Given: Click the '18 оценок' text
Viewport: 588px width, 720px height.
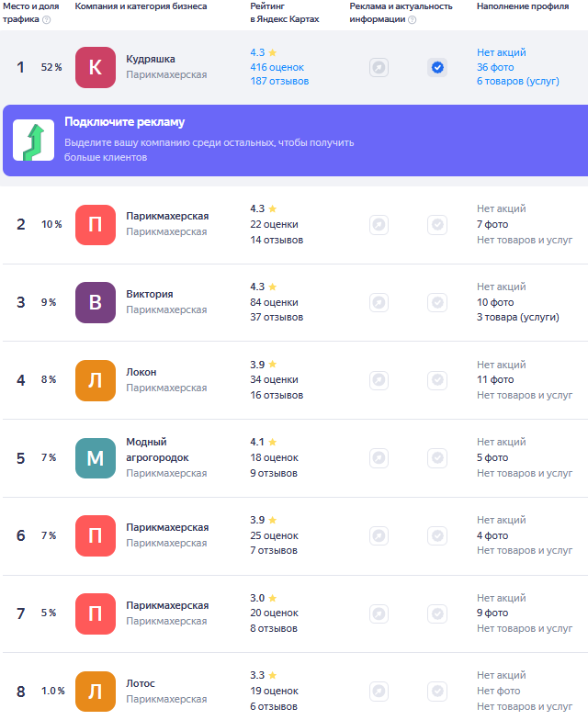Looking at the screenshot, I should point(274,457).
